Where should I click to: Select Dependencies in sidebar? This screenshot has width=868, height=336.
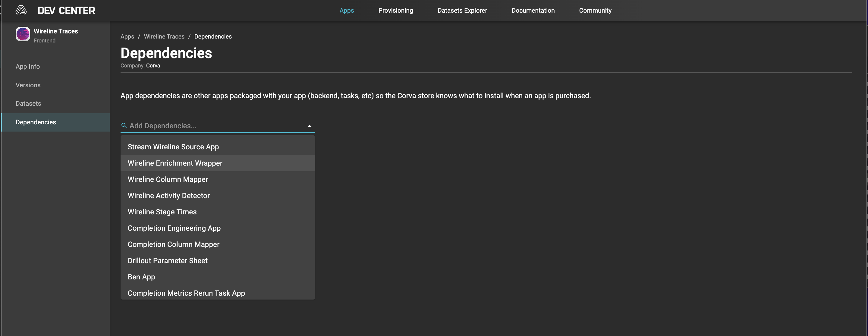(55, 122)
